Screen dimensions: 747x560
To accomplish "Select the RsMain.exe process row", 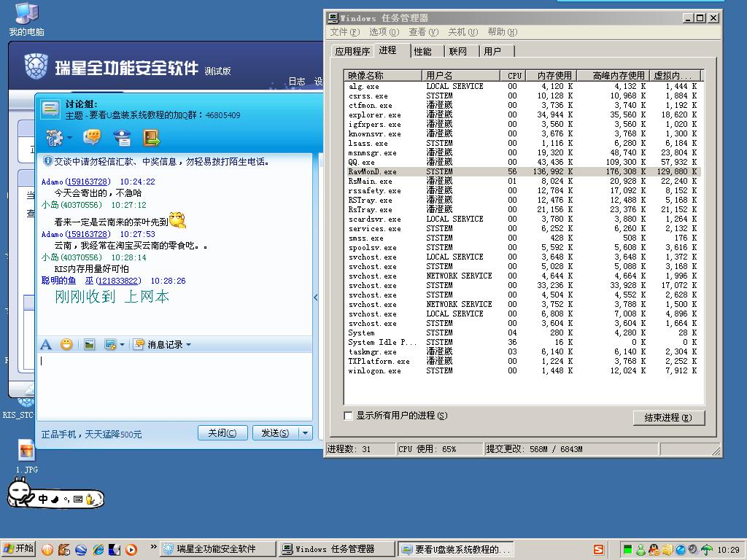I will [x=522, y=181].
